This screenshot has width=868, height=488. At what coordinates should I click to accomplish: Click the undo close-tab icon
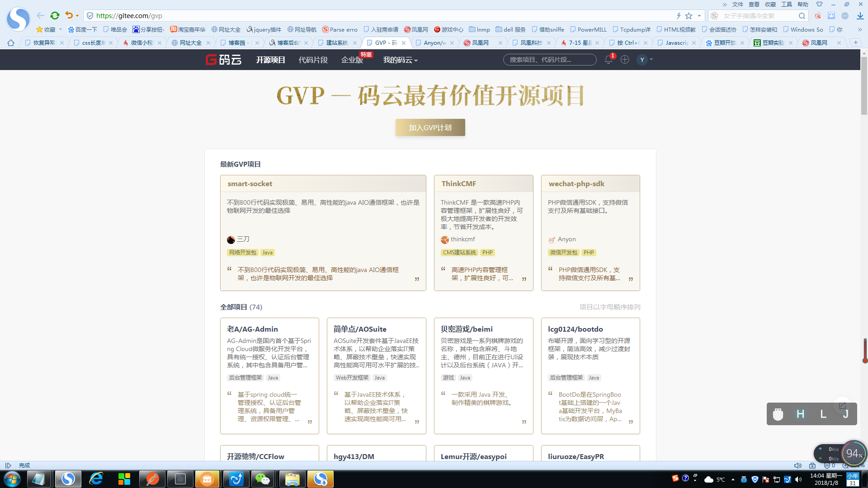click(69, 15)
